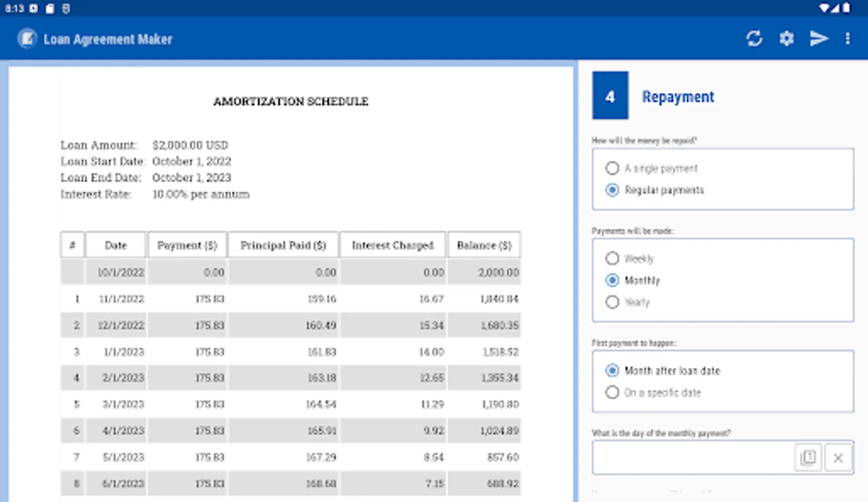Choose Monthly payment frequency
Image resolution: width=868 pixels, height=502 pixels.
(x=612, y=280)
